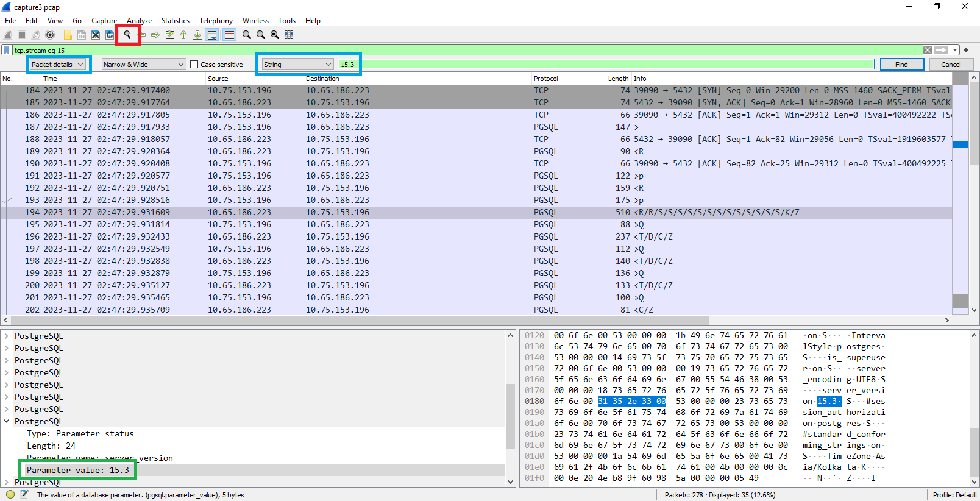Click the Cancel button
The height and width of the screenshot is (501, 980).
pyautogui.click(x=951, y=64)
